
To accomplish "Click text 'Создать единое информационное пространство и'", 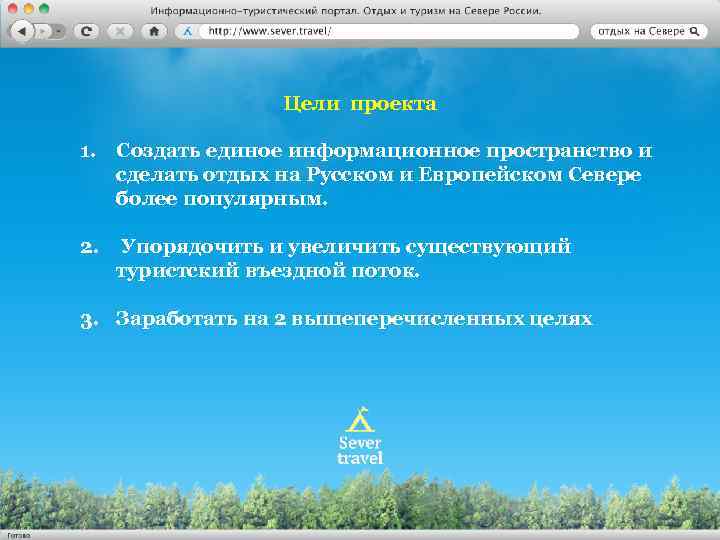I will point(384,151).
